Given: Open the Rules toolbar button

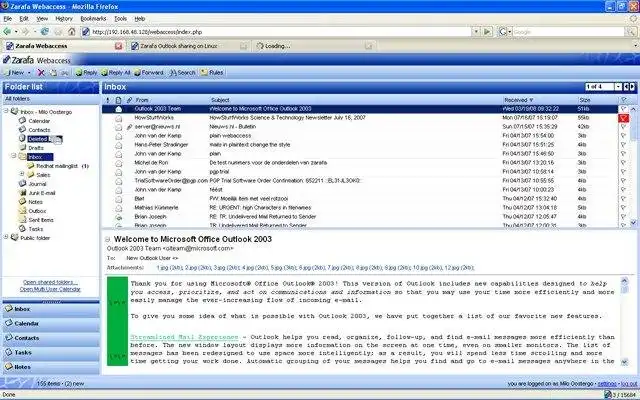Looking at the screenshot, I should tap(212, 73).
